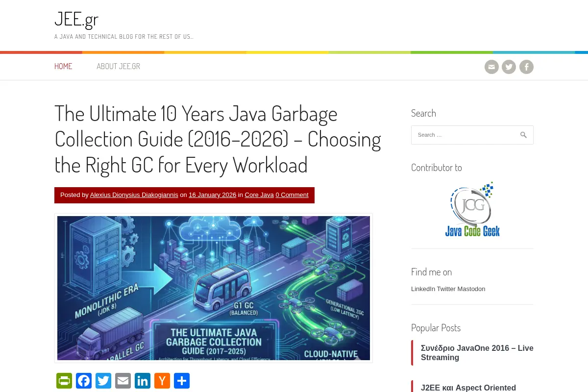588x392 pixels.
Task: Share post via Email share icon
Action: pos(123,381)
